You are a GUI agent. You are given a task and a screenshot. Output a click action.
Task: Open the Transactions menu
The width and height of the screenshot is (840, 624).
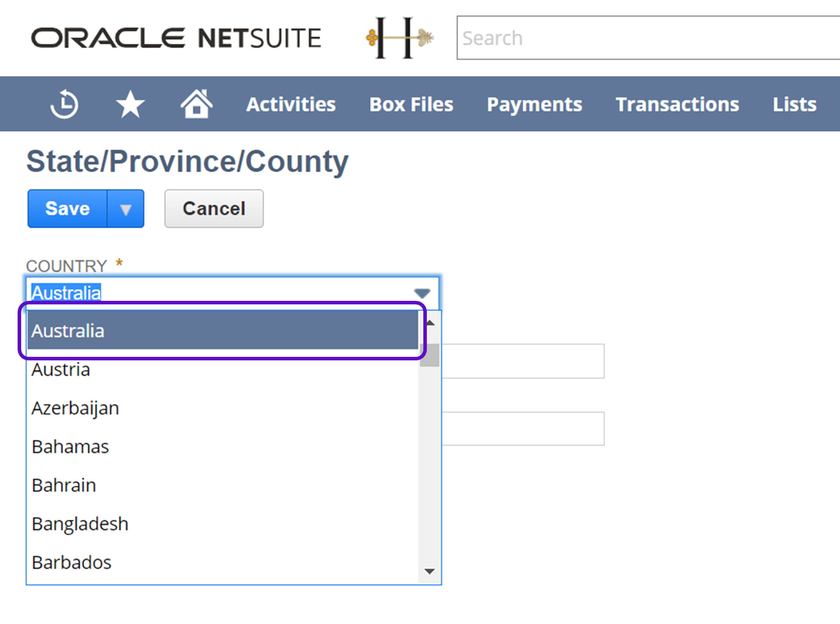coord(677,104)
